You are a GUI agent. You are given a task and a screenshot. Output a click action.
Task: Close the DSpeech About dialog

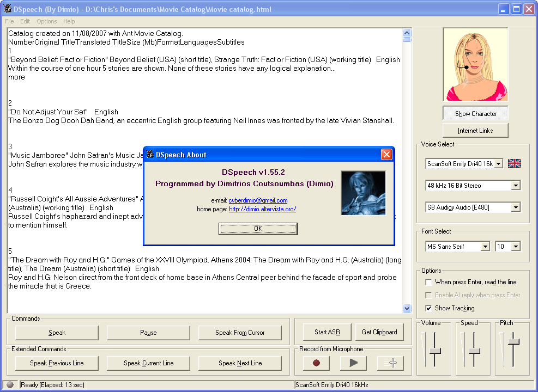click(386, 155)
